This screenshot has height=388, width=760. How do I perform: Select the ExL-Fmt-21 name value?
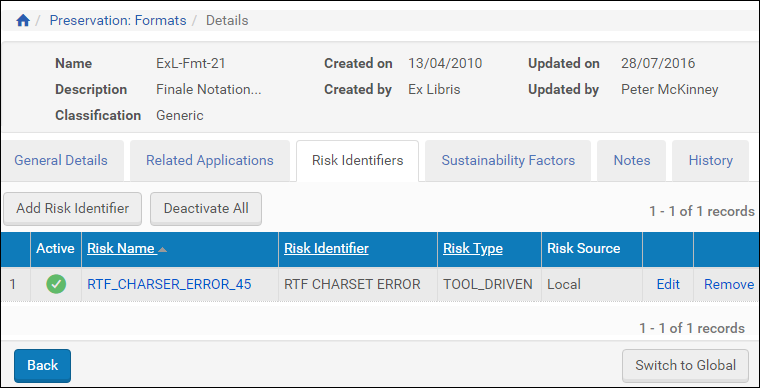point(191,63)
